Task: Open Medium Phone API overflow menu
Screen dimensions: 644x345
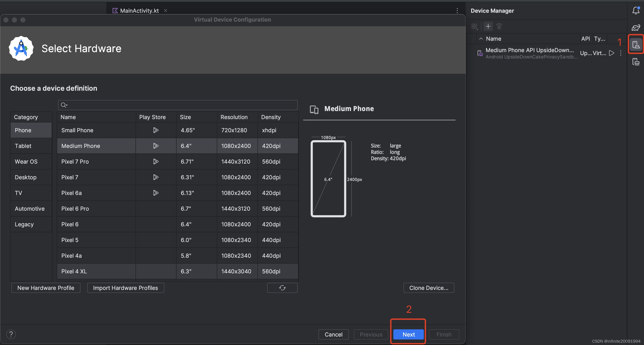Action: pos(621,53)
